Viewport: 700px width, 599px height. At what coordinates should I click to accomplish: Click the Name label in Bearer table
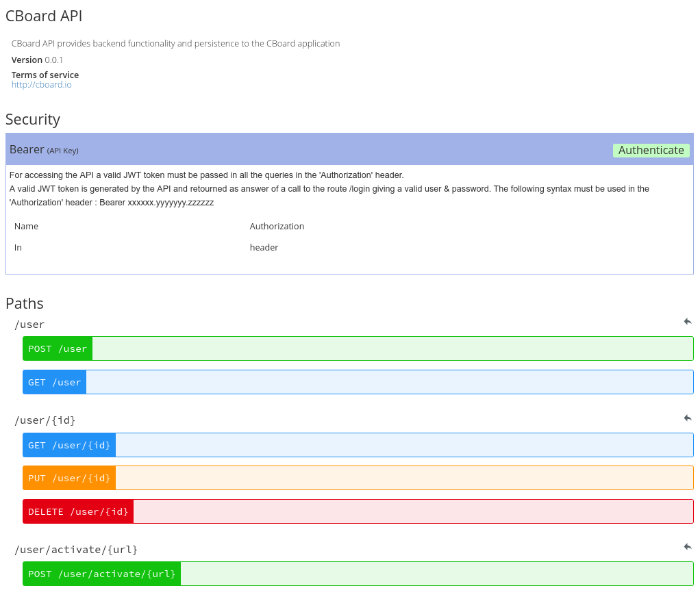pos(26,227)
